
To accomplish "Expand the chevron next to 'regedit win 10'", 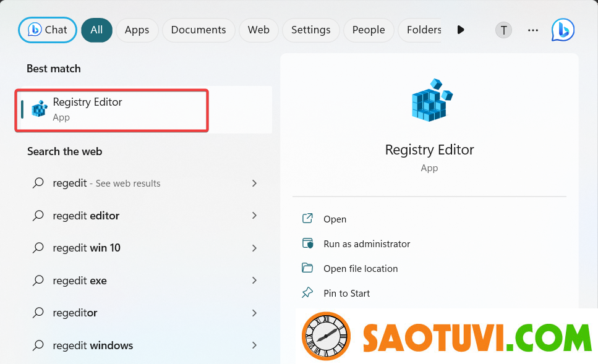I will (x=254, y=248).
